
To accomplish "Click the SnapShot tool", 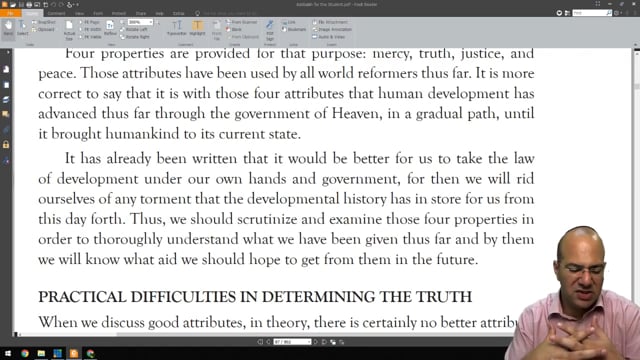I will [44, 22].
